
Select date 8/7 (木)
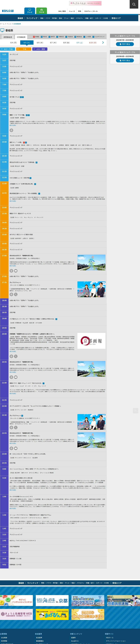[53, 43]
